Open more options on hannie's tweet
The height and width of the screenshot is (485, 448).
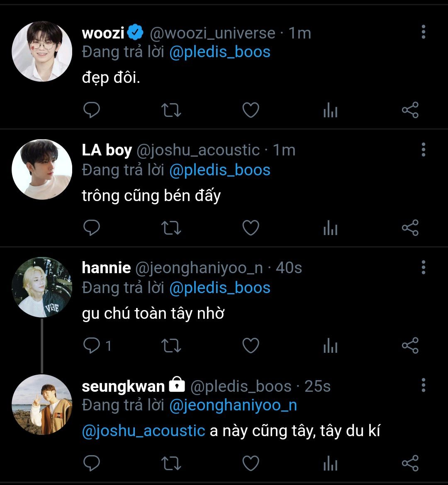[423, 267]
